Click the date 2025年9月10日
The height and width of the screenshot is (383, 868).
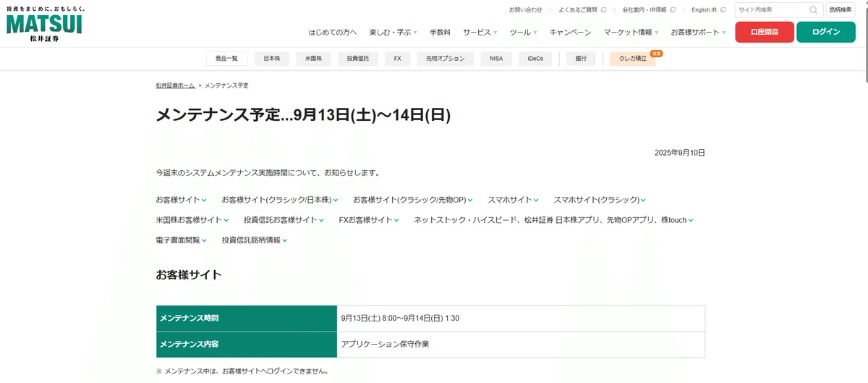pos(679,153)
